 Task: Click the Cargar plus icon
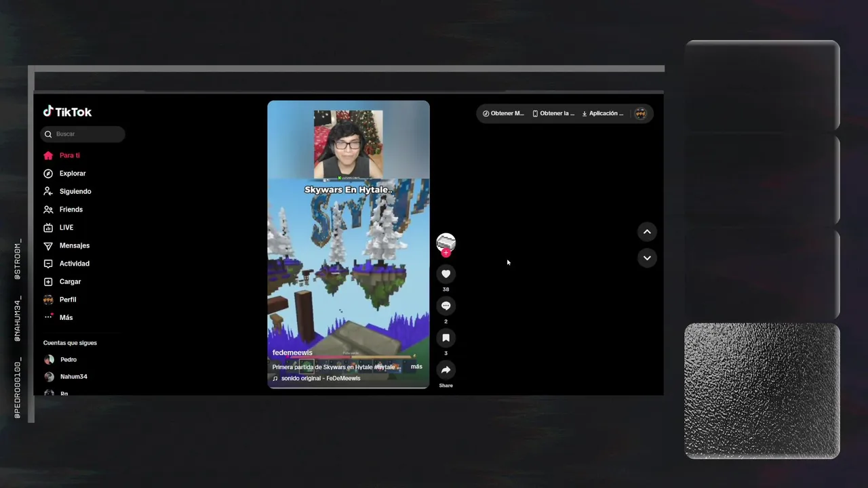click(48, 281)
